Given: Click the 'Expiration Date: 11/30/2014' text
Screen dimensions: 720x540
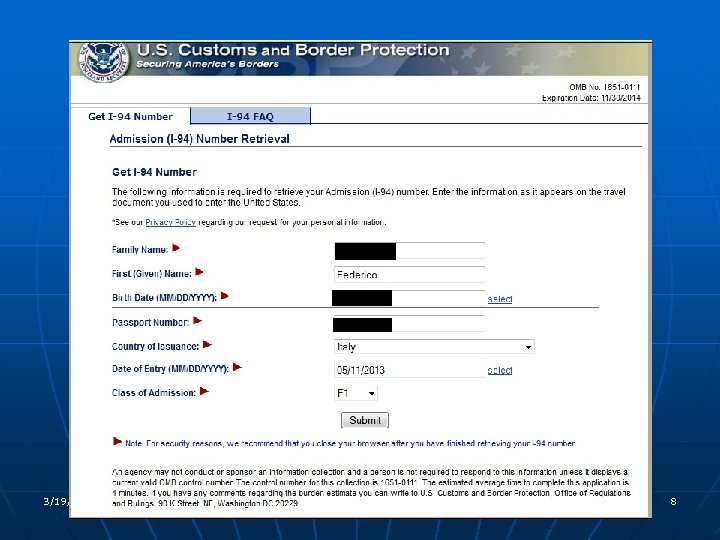Looking at the screenshot, I should tap(591, 98).
